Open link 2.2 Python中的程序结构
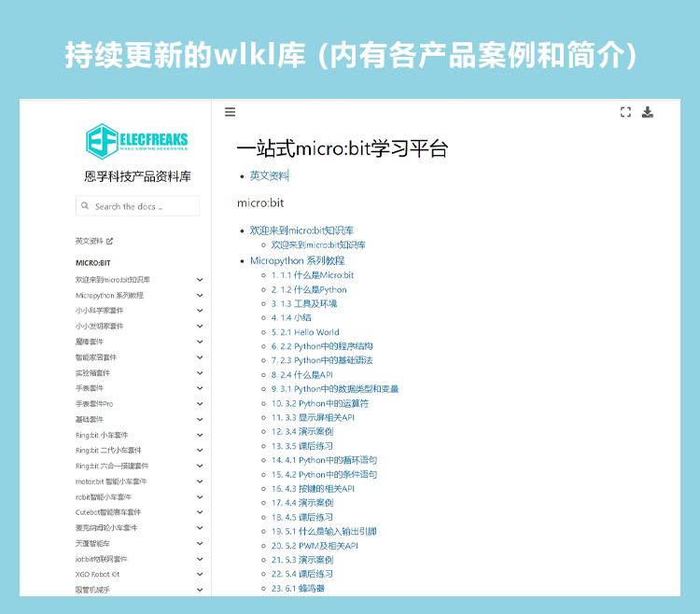 tap(322, 346)
